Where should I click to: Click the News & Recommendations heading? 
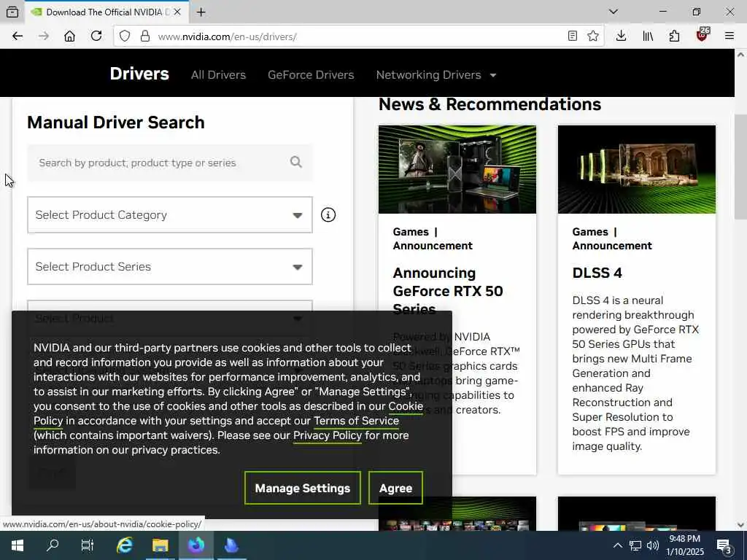tap(489, 104)
